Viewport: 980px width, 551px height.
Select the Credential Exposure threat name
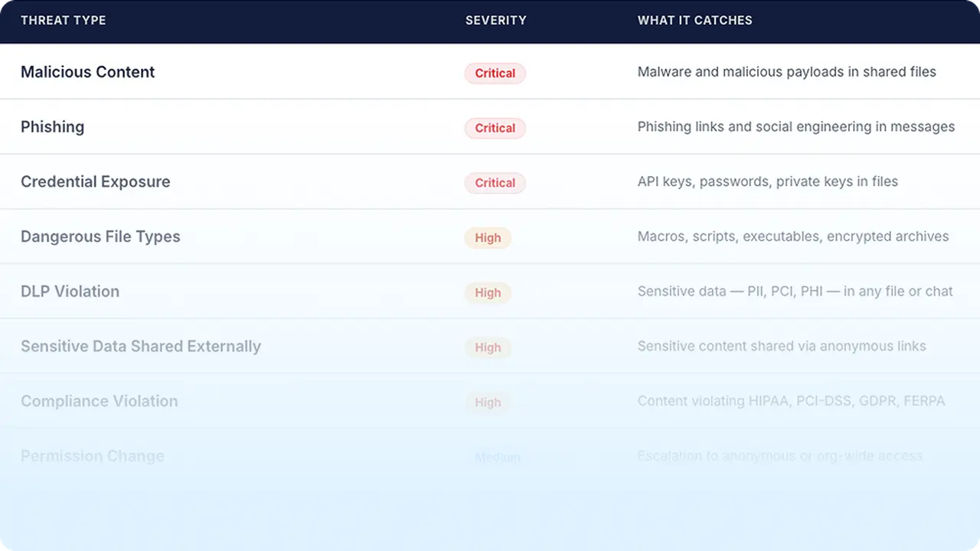[96, 182]
